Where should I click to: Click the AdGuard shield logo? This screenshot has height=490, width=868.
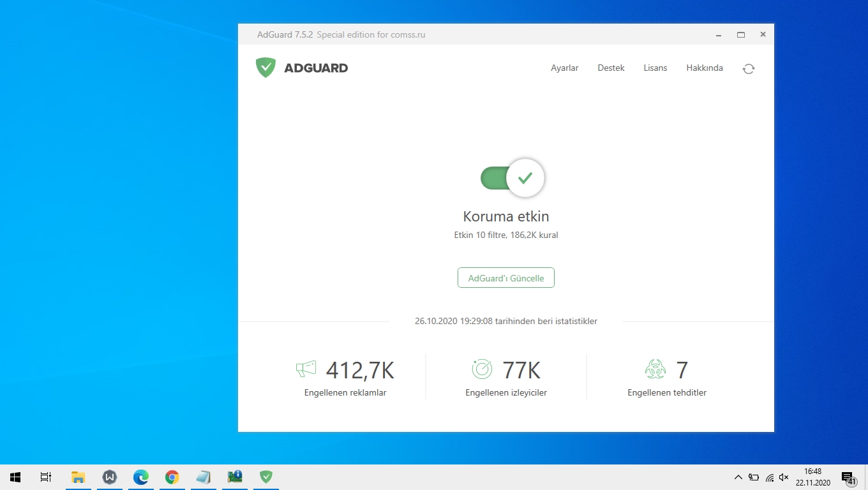click(265, 67)
